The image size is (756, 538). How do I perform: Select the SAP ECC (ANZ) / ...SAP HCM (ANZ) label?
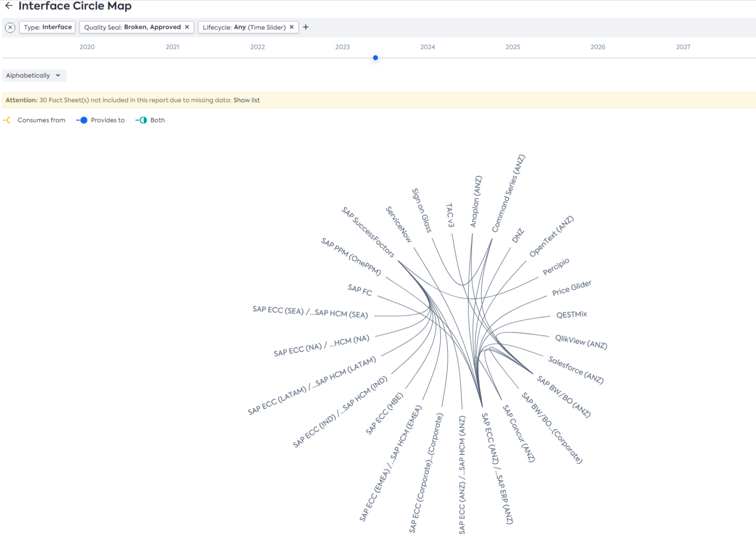click(x=462, y=475)
